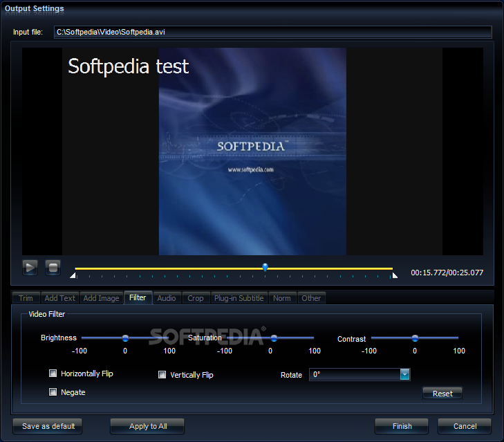
Task: Open the Add Text tab
Action: click(x=59, y=298)
